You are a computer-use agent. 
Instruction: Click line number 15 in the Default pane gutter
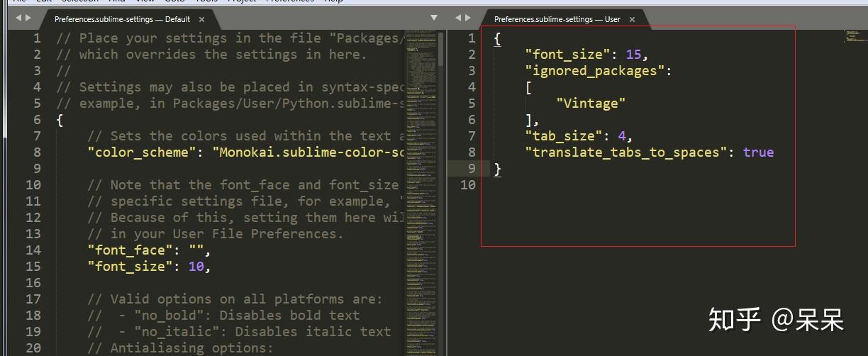(33, 267)
